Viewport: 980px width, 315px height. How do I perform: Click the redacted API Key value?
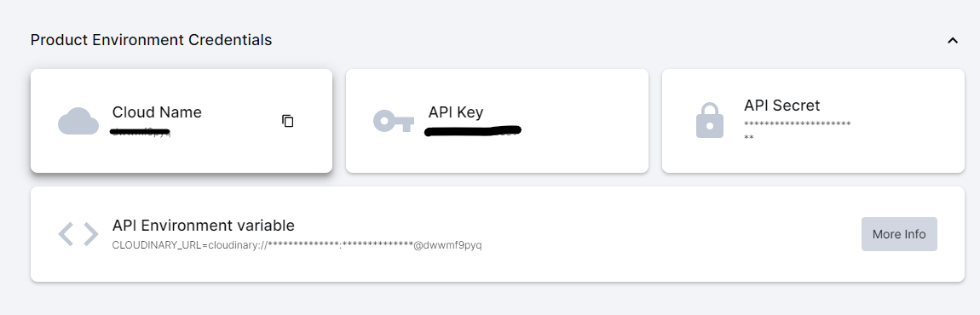point(473,131)
